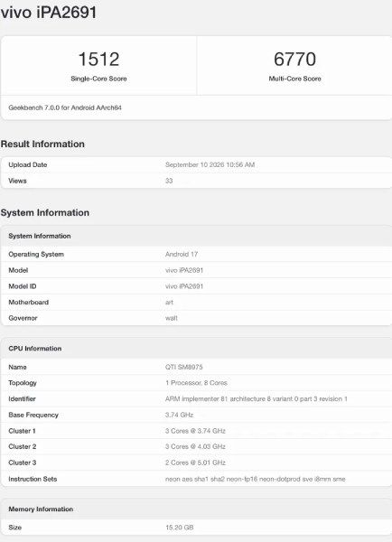Click the 'Views' row label
Viewport: 392px width, 542px height.
point(18,181)
